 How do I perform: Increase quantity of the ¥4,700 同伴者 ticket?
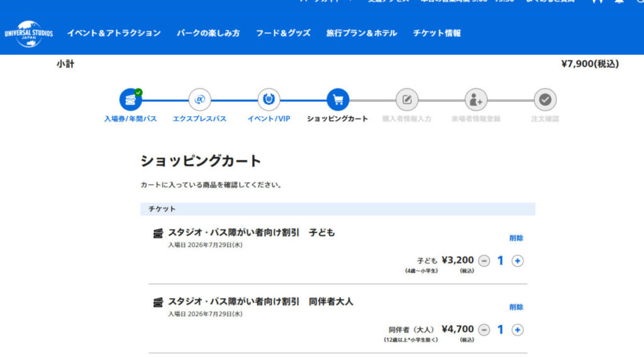point(518,329)
